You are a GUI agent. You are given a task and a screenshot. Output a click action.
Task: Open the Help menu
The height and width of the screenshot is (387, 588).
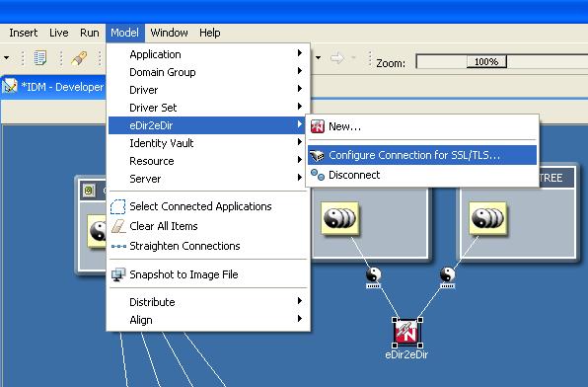pyautogui.click(x=209, y=33)
